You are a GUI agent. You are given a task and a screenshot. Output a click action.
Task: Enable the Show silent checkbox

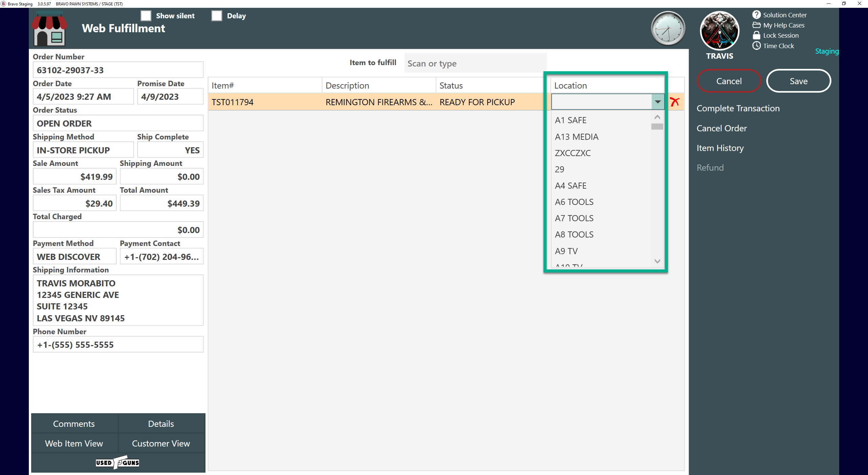[146, 16]
